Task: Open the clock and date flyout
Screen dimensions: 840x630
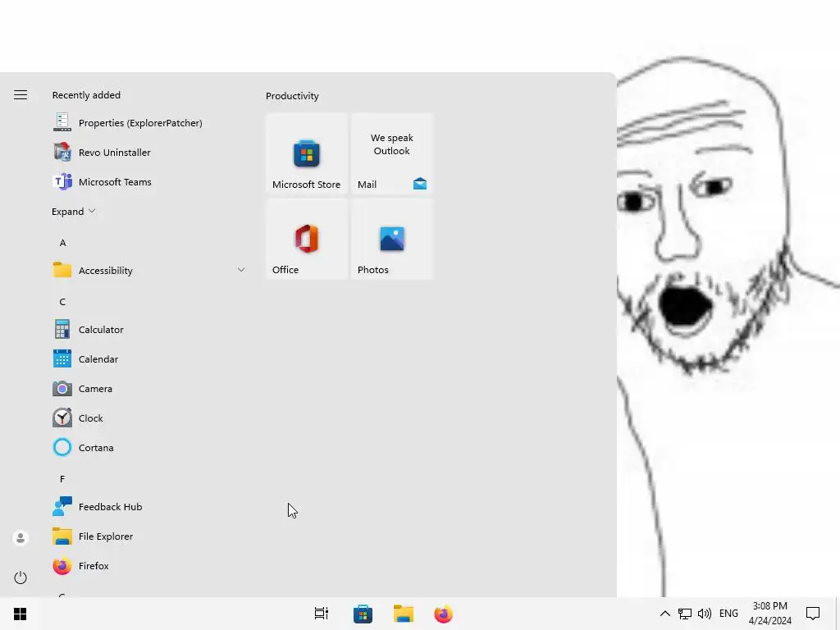Action: pyautogui.click(x=769, y=614)
